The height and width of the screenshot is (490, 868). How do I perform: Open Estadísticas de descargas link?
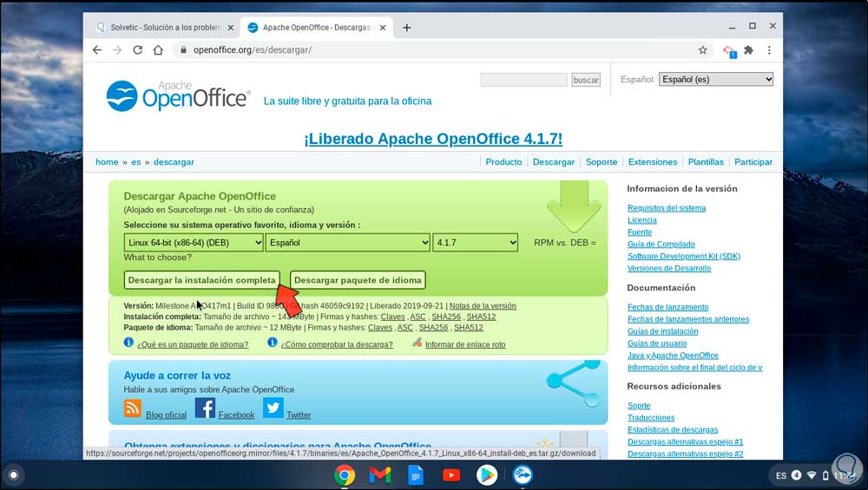673,429
